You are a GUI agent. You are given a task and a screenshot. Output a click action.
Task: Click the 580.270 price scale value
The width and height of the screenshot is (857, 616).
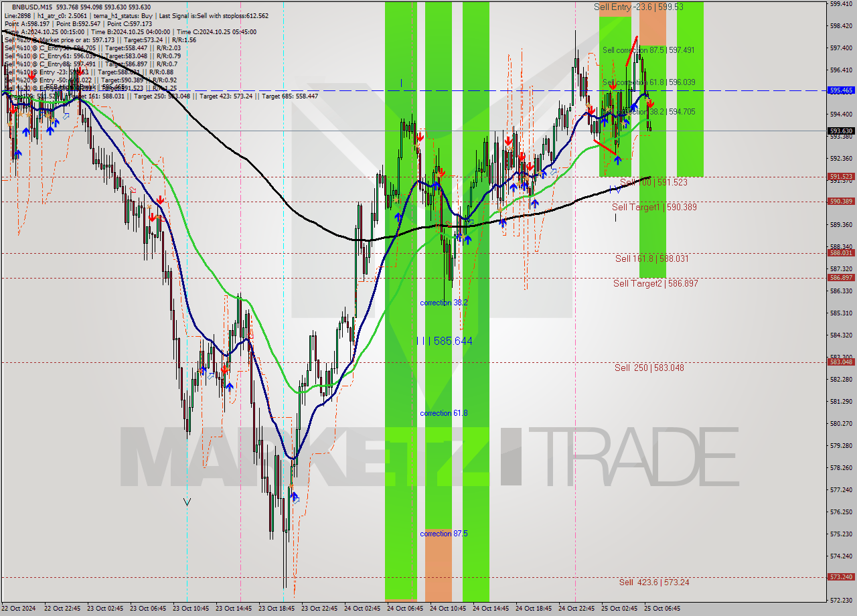tap(841, 424)
